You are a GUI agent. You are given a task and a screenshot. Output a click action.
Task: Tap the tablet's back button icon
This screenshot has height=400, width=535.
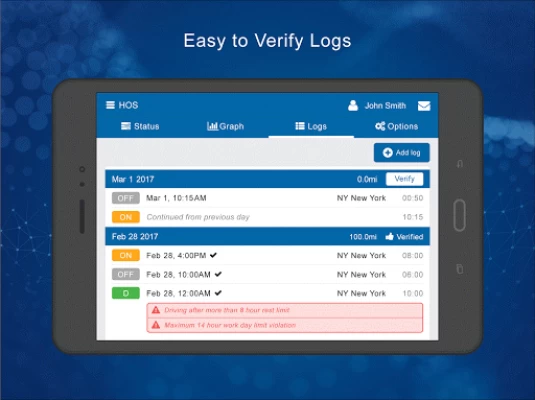tap(460, 164)
